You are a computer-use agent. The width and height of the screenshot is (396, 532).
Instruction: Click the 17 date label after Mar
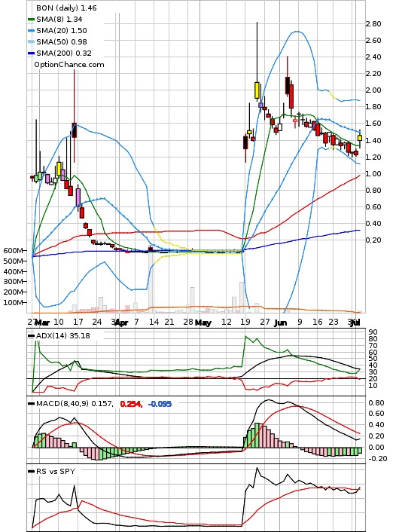click(x=78, y=322)
